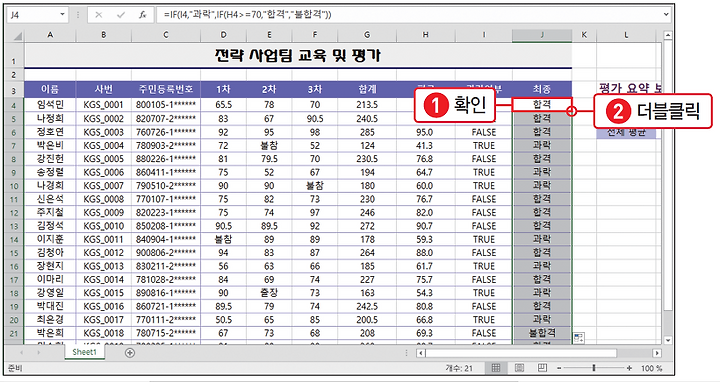
Task: Click the zoom in plus button
Action: (629, 368)
